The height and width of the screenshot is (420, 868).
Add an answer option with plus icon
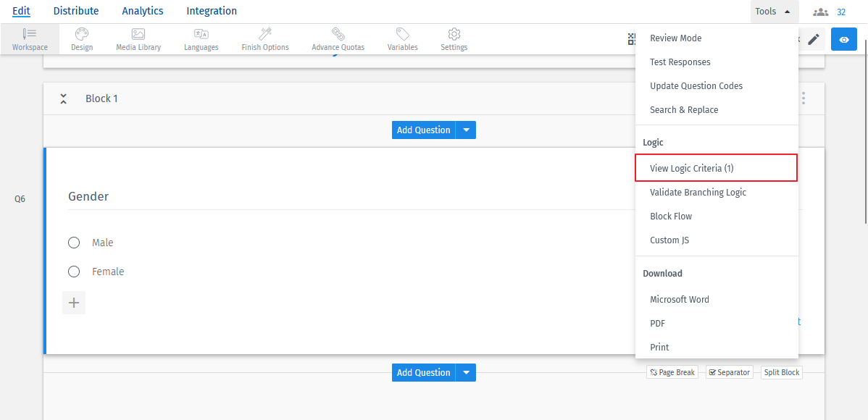point(74,303)
